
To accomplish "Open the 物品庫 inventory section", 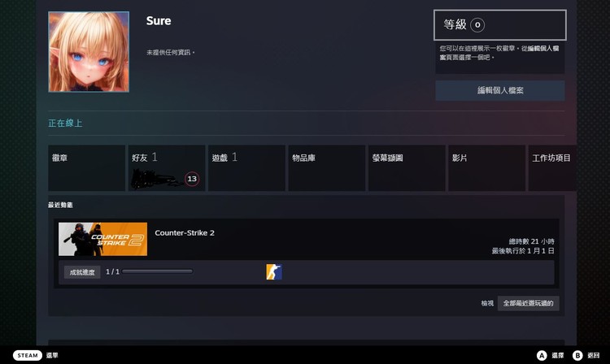I will coord(326,167).
